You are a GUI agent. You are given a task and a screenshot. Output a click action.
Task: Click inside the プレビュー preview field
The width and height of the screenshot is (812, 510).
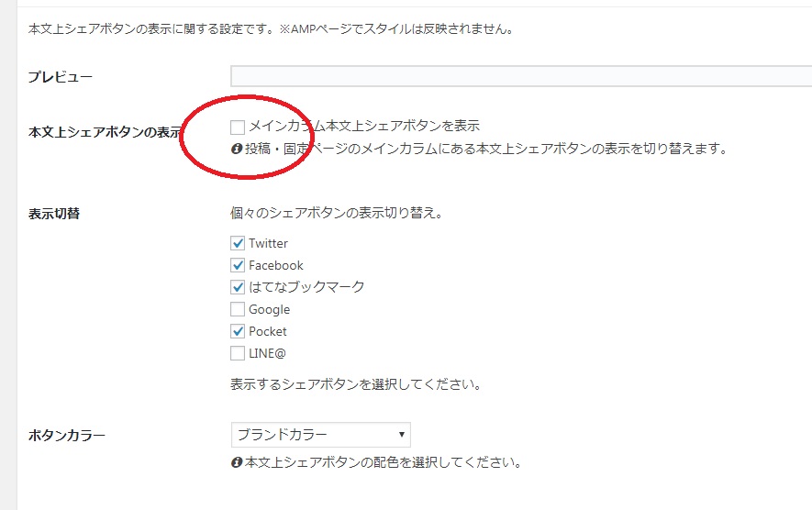[x=520, y=76]
